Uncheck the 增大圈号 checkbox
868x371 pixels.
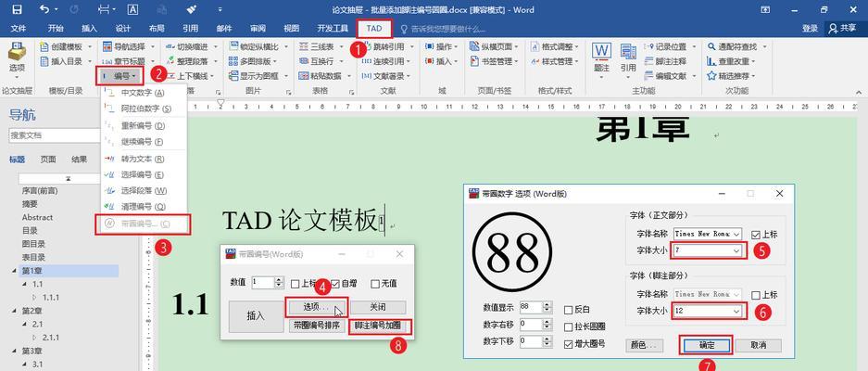[x=569, y=344]
